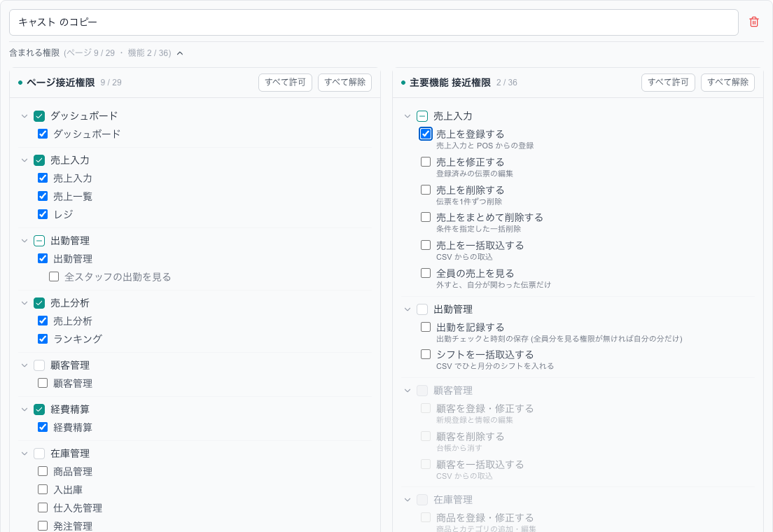Screen dimensions: 773x532
Task: Check the 発注管理 checkbox
Action: (x=43, y=526)
